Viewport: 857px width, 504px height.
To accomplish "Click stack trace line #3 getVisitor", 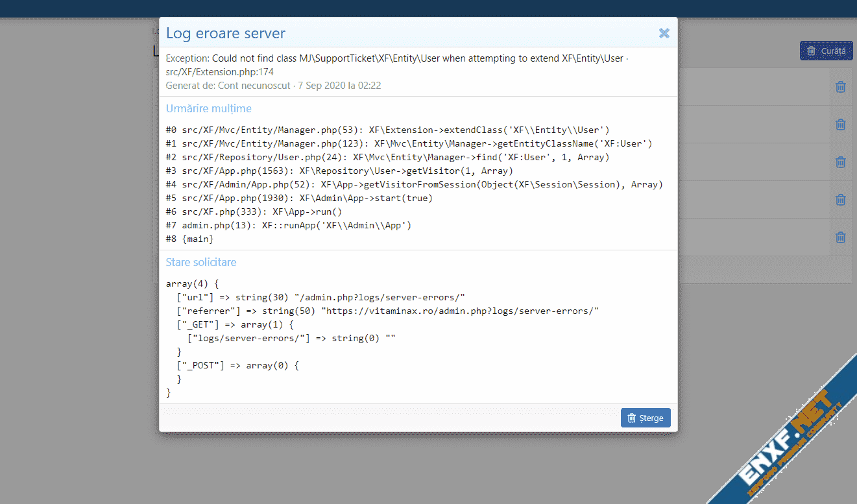I will (340, 171).
